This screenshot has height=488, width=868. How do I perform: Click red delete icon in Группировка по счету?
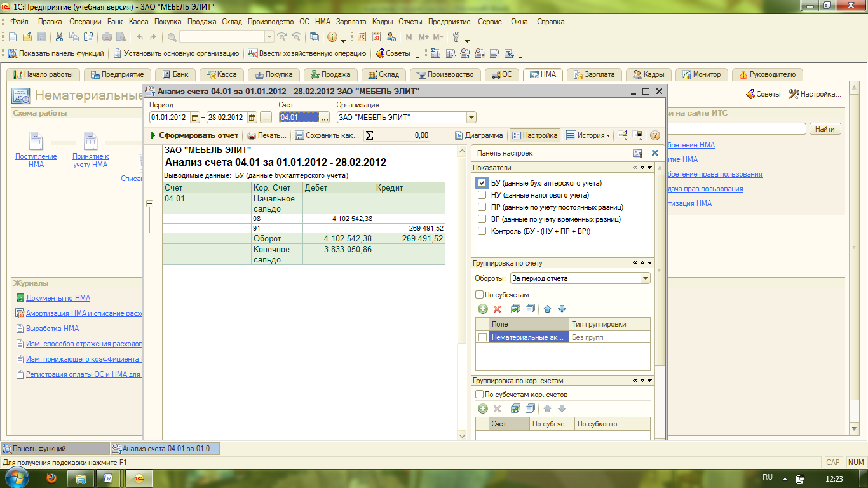[498, 309]
